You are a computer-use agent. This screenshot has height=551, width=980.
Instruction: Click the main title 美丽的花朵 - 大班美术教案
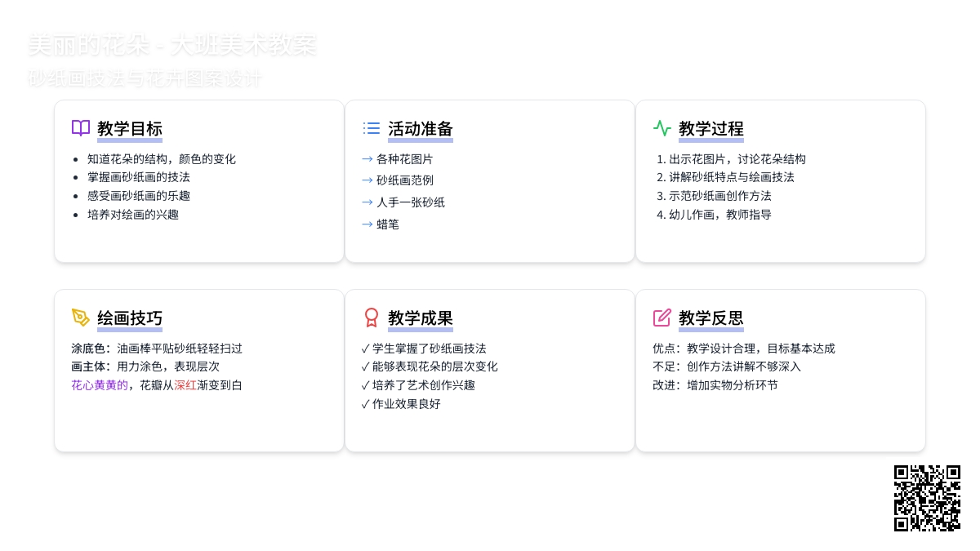[x=172, y=45]
